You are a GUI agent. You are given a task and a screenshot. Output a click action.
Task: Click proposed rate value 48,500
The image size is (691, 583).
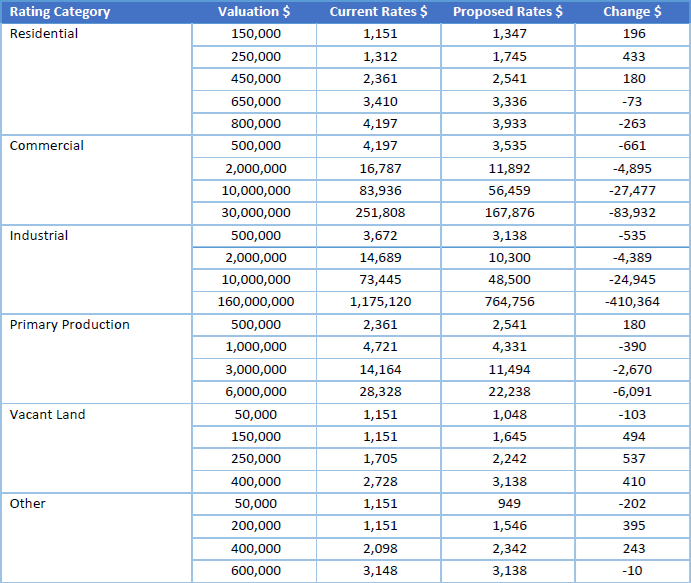click(509, 280)
